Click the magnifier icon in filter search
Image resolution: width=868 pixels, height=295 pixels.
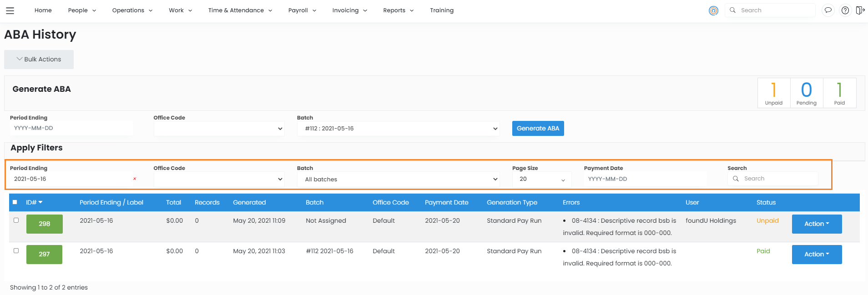coord(736,179)
